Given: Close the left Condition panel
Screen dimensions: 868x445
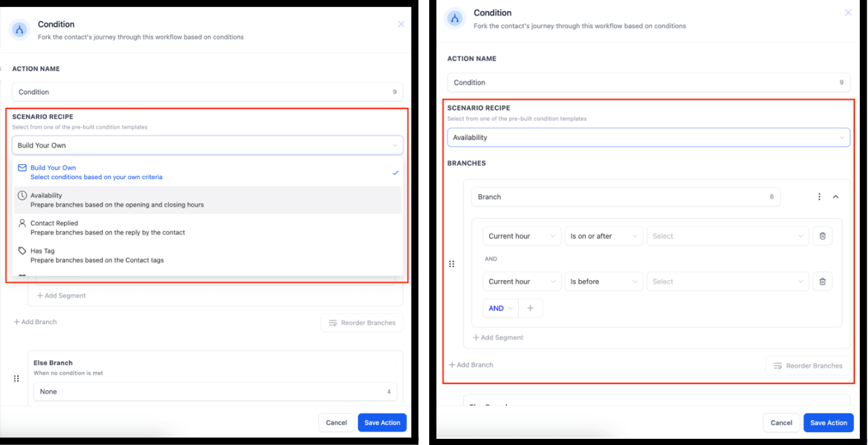Looking at the screenshot, I should pyautogui.click(x=401, y=24).
